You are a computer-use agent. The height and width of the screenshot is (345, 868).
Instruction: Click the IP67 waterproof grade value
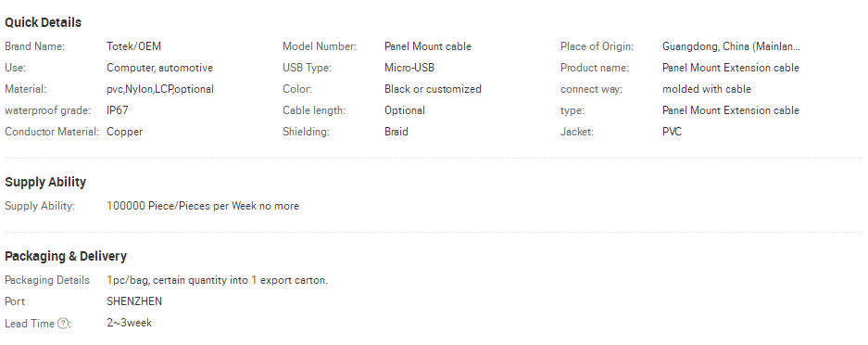pos(118,110)
